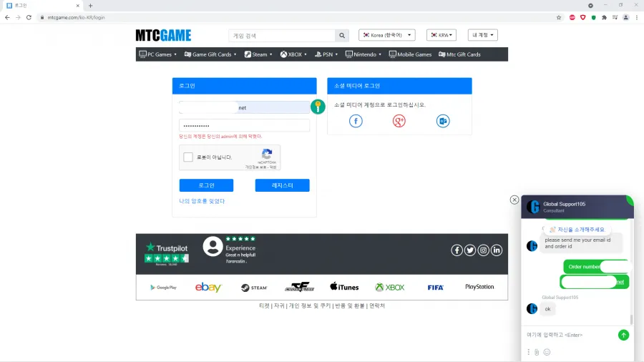The height and width of the screenshot is (362, 644).
Task: Click the 'Order number' chat message bubble
Action: point(596,267)
